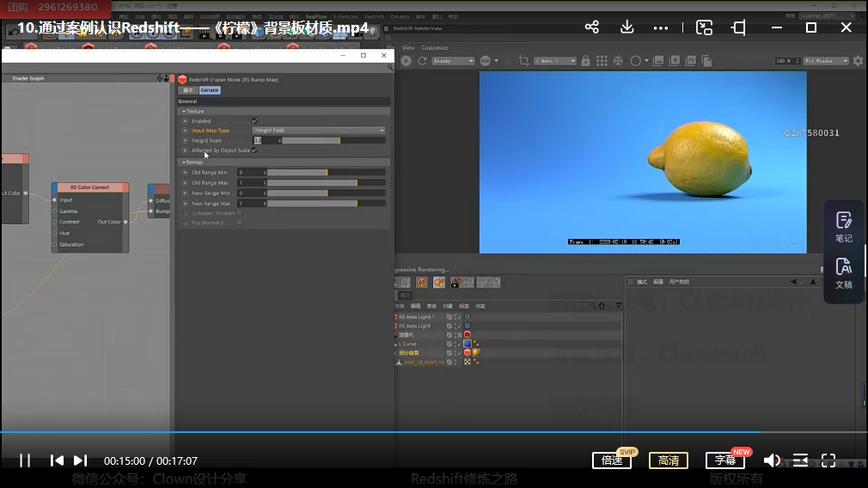This screenshot has width=868, height=488.
Task: Pause the video playback
Action: pos(25,461)
